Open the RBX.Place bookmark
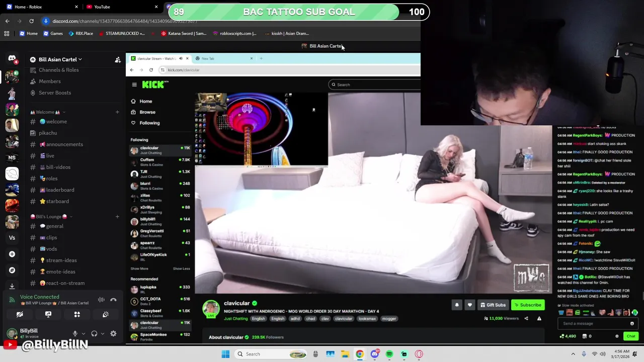The image size is (644, 362). pos(80,34)
